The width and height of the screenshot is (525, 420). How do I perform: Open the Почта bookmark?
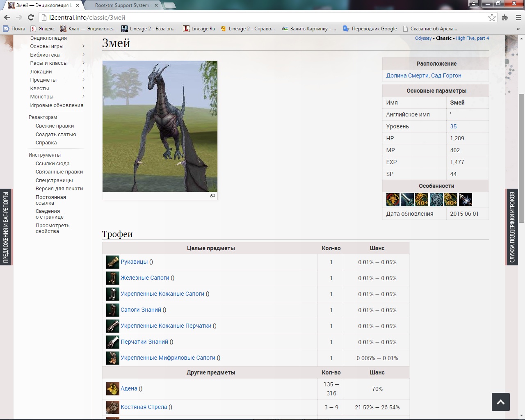click(x=14, y=29)
